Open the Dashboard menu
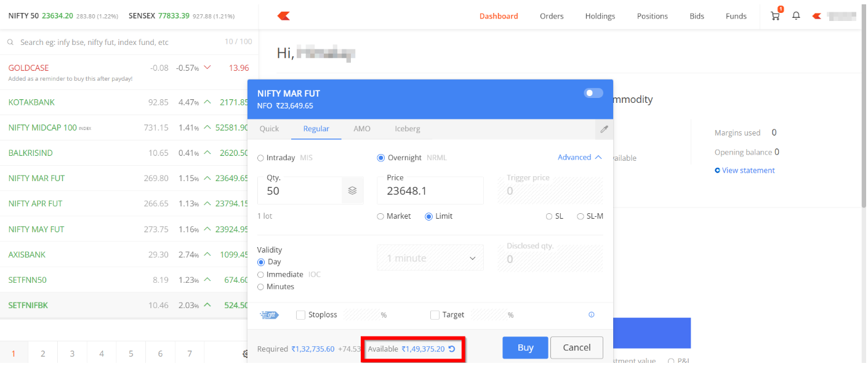Viewport: 868px width, 382px height. [x=499, y=16]
